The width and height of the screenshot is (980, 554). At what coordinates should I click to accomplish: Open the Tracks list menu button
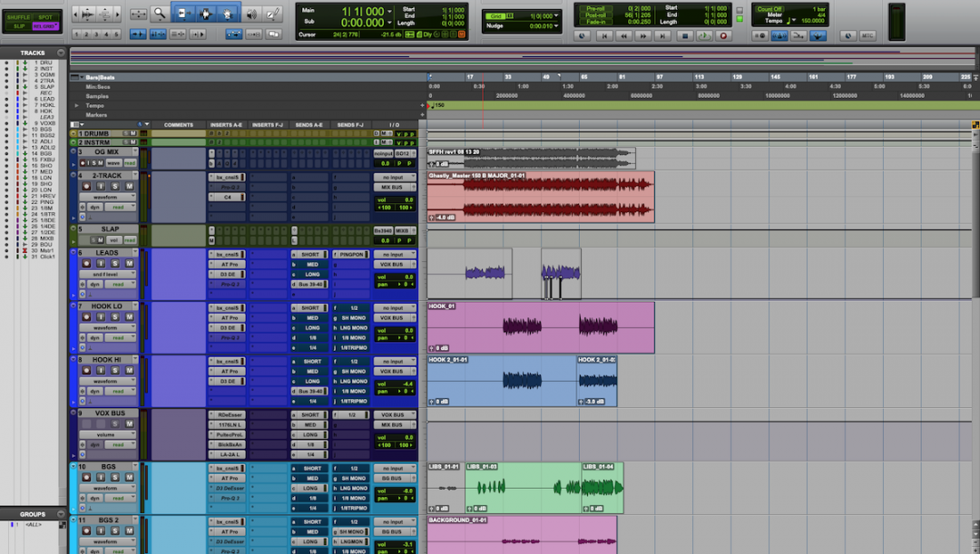61,53
